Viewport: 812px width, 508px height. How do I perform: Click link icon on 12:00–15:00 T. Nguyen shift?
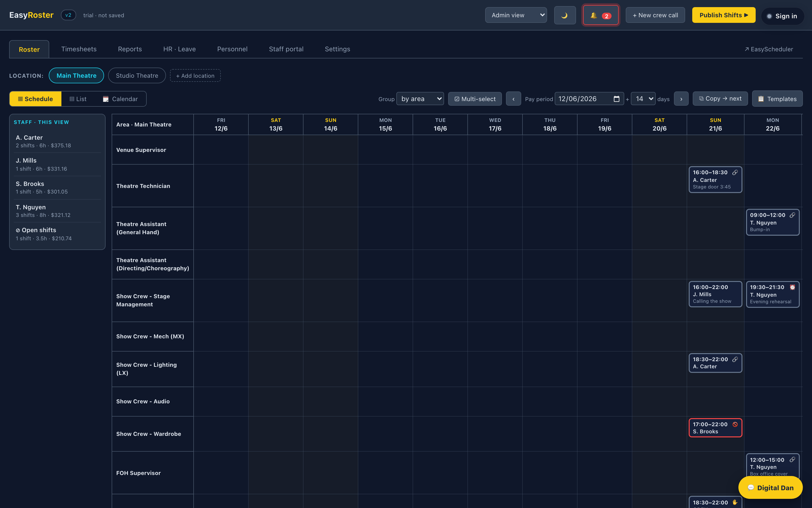792,460
